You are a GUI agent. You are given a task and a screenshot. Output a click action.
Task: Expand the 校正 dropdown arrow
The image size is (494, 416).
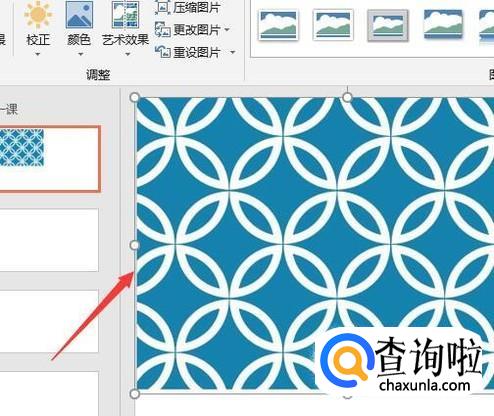pos(38,54)
